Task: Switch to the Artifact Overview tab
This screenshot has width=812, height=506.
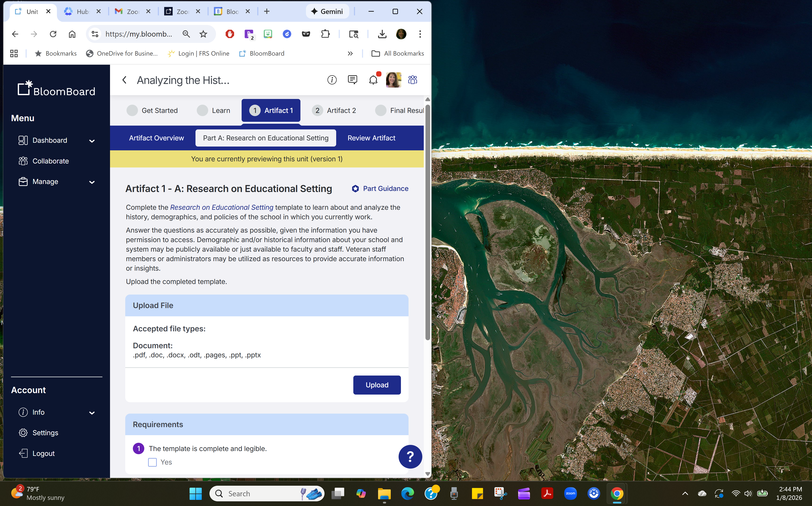Action: (x=156, y=138)
